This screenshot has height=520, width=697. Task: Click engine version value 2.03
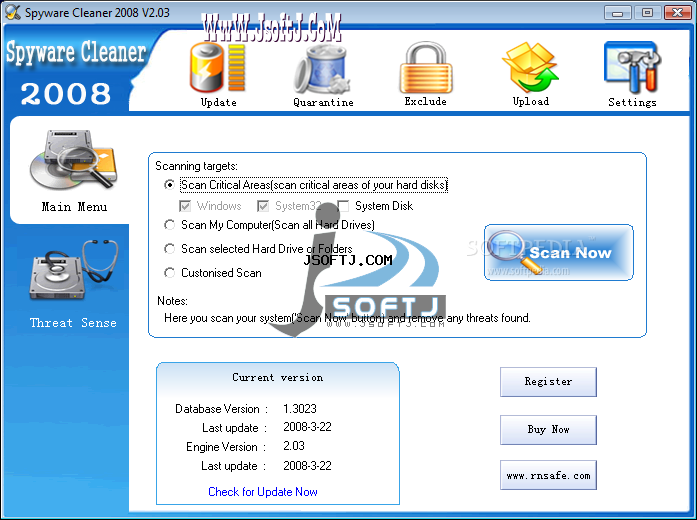pyautogui.click(x=294, y=446)
